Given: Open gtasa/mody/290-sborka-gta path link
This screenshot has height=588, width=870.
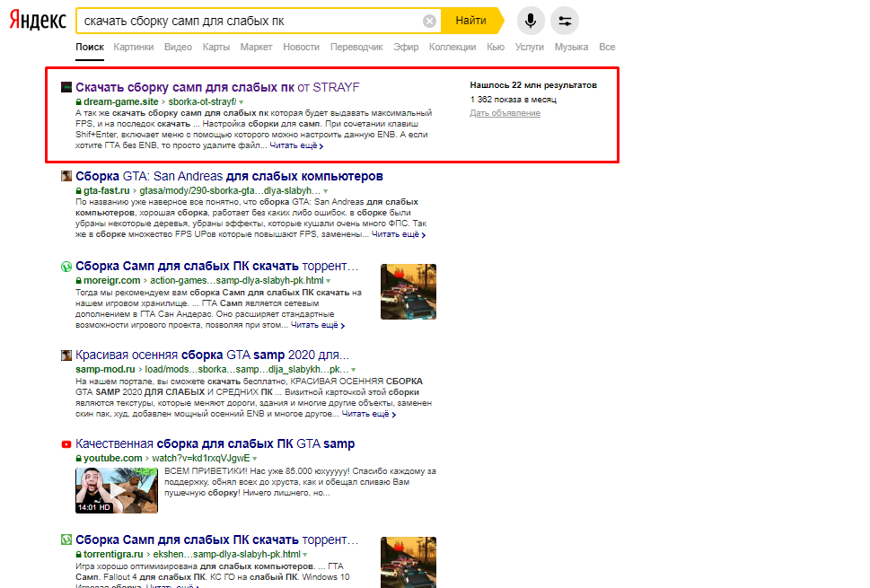Looking at the screenshot, I should coord(230,191).
